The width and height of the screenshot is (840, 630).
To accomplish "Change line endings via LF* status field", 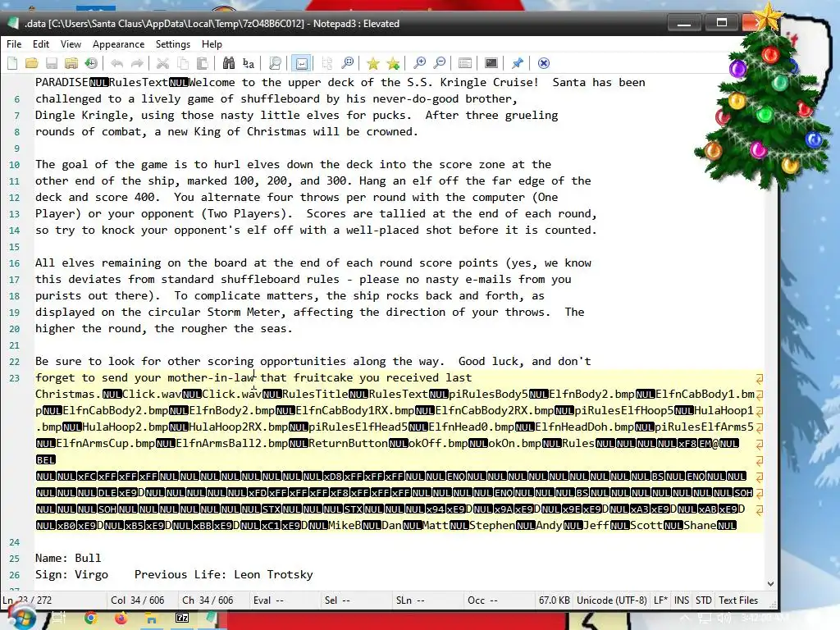I will [x=660, y=600].
